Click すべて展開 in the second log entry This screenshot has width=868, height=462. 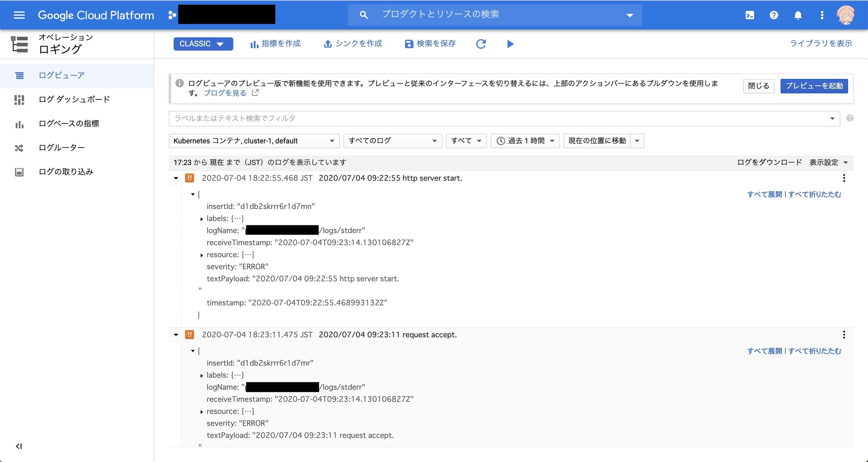pos(764,351)
